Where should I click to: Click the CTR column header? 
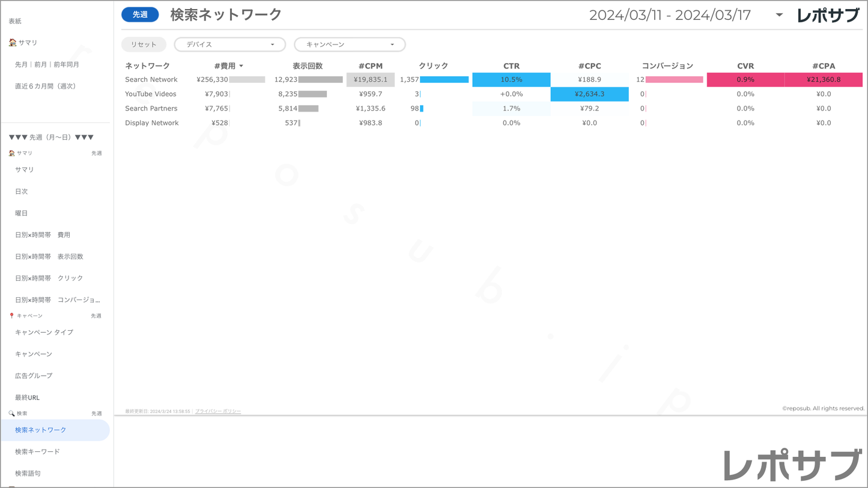pyautogui.click(x=511, y=66)
